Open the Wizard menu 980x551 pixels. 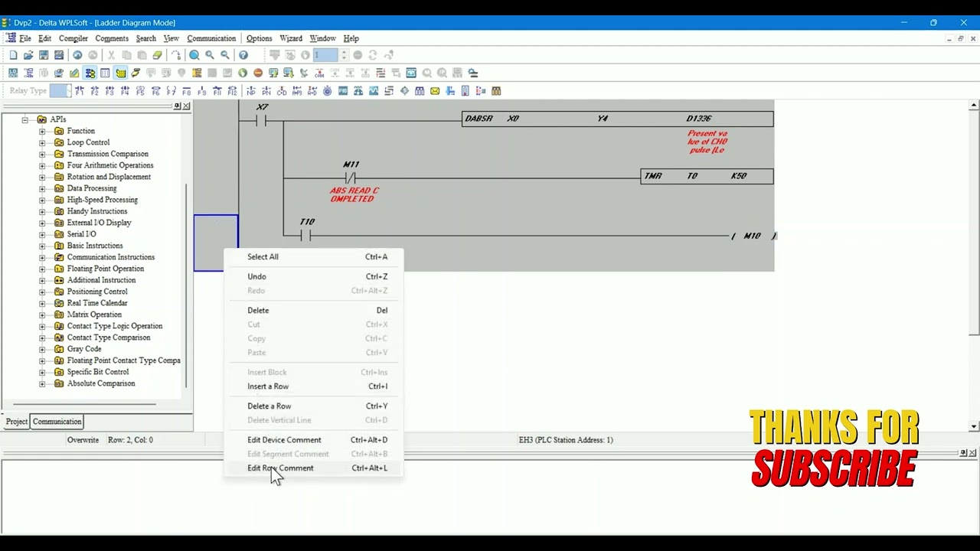coord(290,38)
